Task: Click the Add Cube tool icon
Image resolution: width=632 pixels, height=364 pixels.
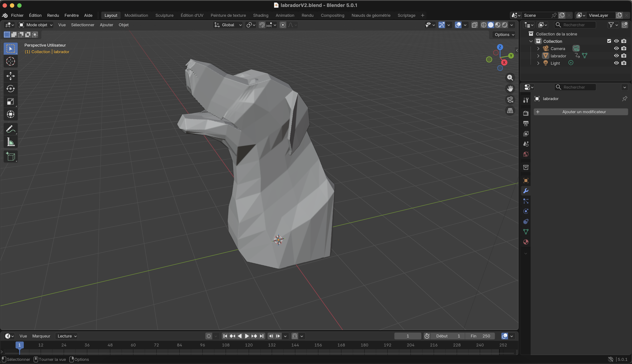Action: pyautogui.click(x=10, y=157)
